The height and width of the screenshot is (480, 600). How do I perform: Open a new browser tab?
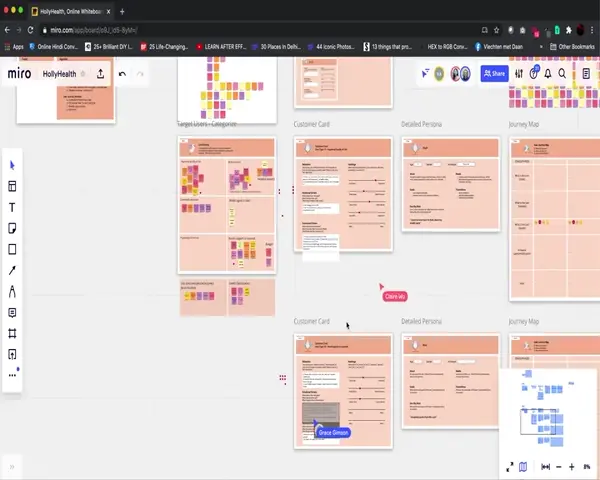tap(122, 11)
